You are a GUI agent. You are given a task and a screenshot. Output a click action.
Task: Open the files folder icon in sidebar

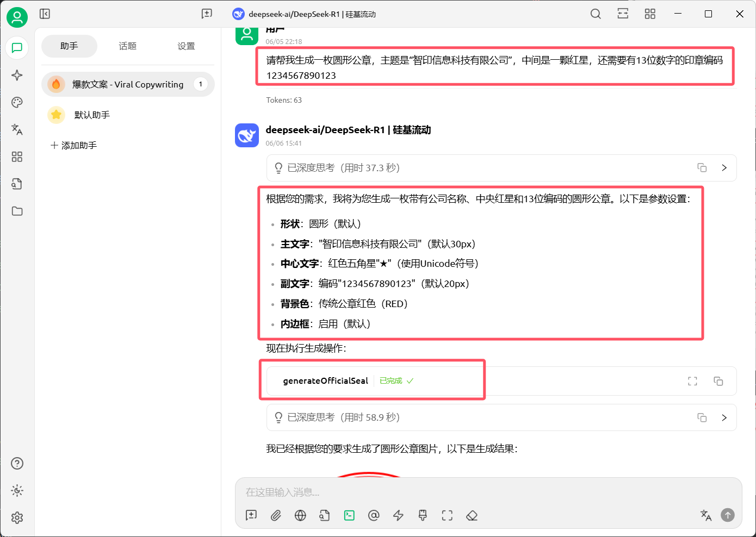tap(17, 211)
